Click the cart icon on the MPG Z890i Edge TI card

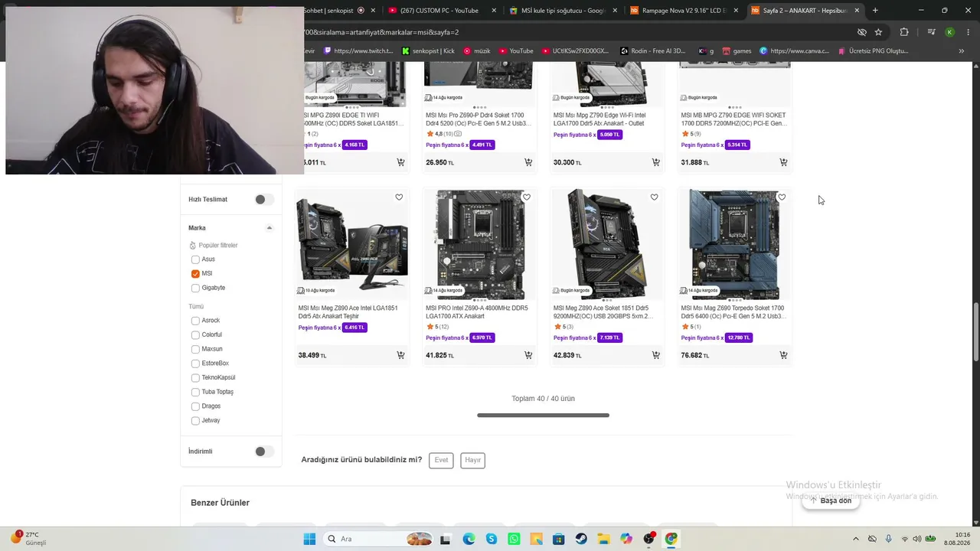400,162
